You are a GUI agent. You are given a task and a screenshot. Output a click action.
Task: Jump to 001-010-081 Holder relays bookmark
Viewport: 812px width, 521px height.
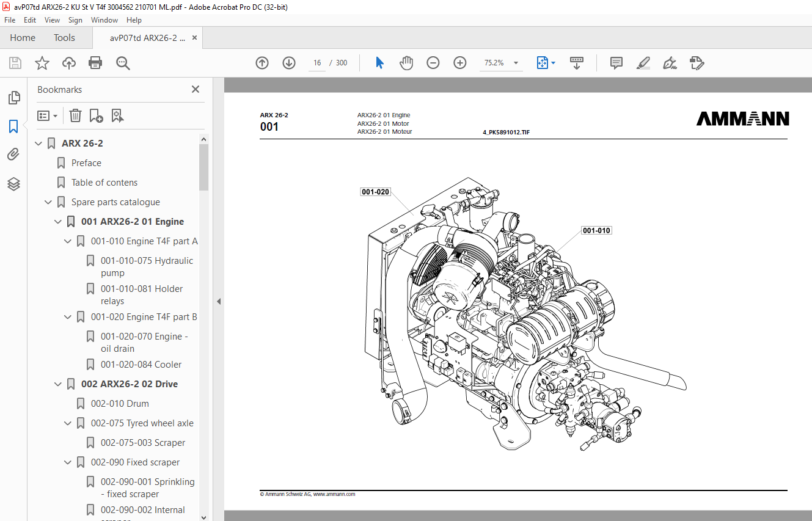click(x=142, y=295)
